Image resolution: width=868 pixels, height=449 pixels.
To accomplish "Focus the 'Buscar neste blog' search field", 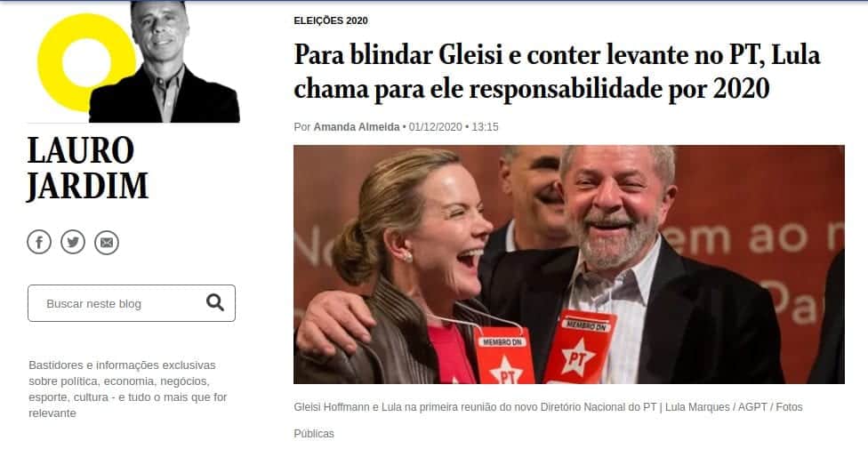I will pos(132,303).
